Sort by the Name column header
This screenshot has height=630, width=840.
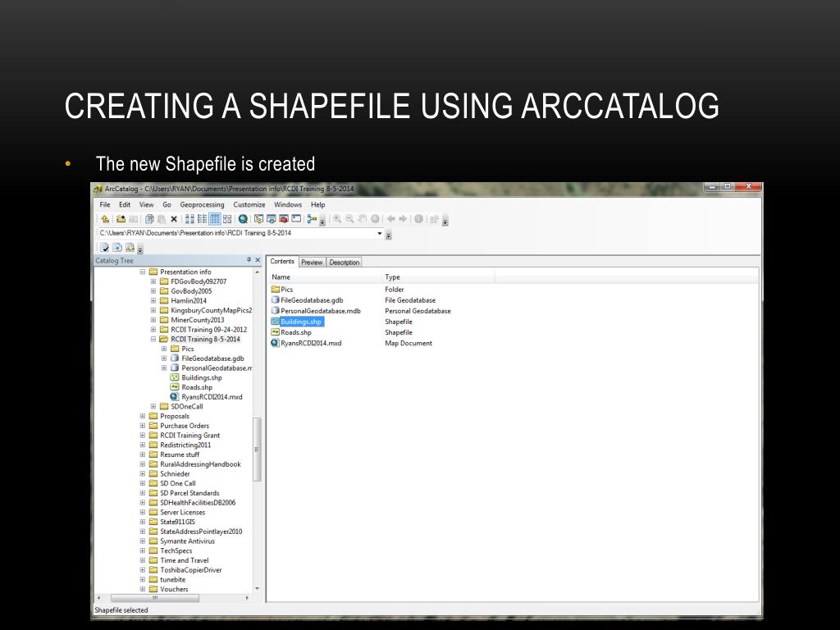pyautogui.click(x=323, y=277)
